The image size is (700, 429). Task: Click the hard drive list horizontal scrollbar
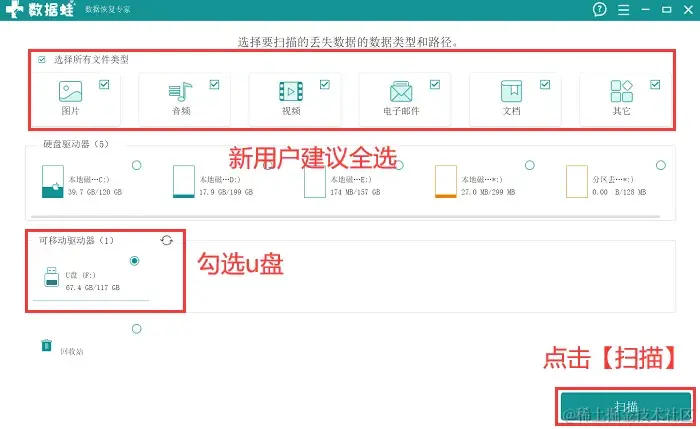coord(345,217)
